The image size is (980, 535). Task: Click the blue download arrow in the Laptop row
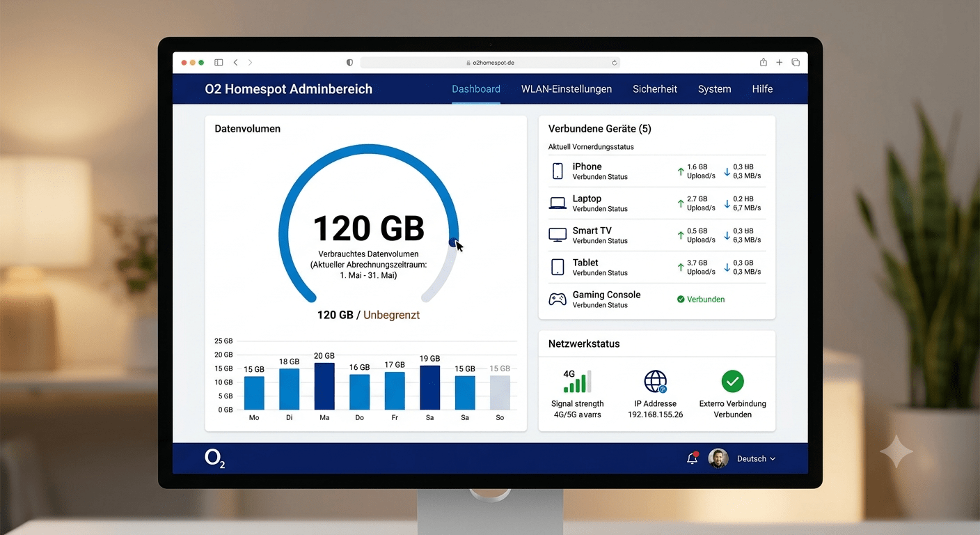727,203
